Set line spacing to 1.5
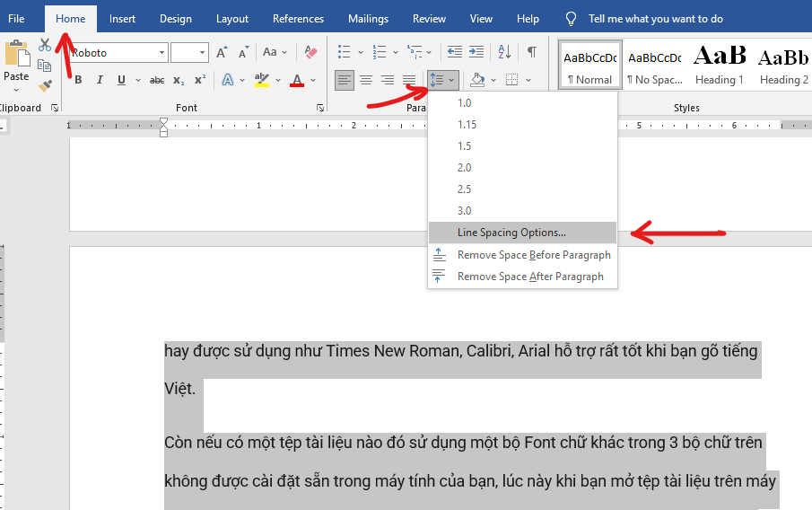The image size is (812, 510). [522, 146]
